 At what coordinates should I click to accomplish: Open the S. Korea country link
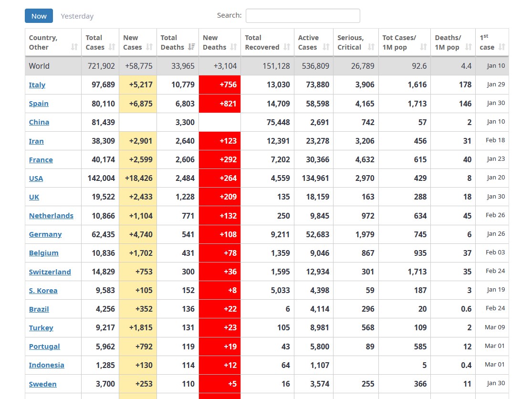[x=43, y=291]
